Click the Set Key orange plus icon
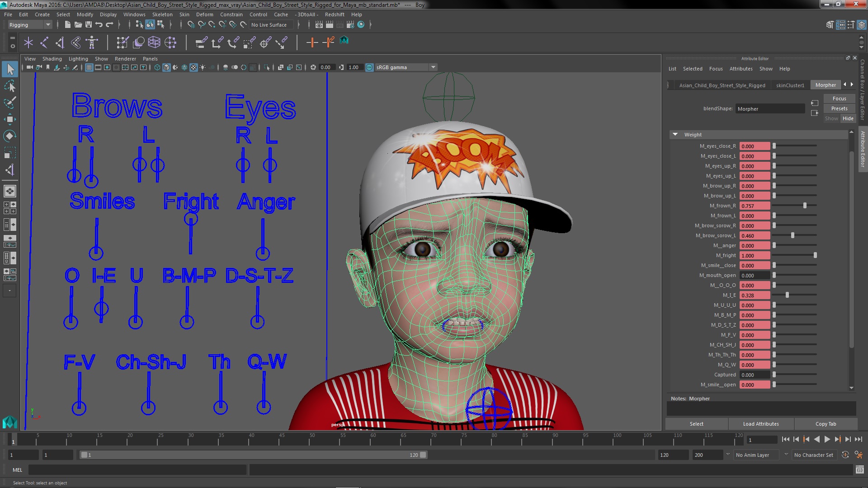Screen dimensions: 868x488 (312, 42)
